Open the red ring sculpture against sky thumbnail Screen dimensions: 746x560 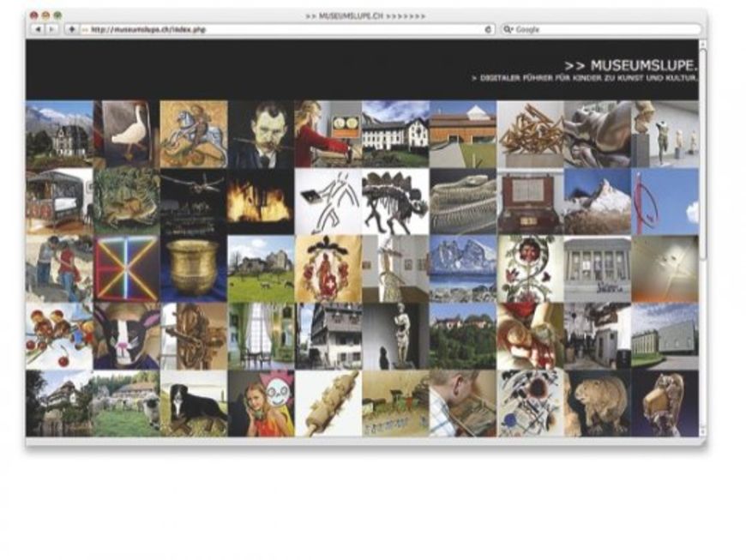(x=665, y=202)
